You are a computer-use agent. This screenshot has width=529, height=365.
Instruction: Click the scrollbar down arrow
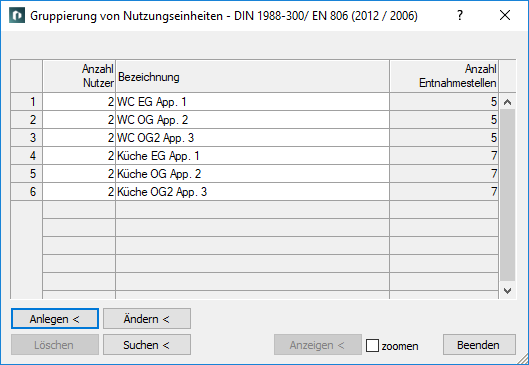(x=507, y=291)
